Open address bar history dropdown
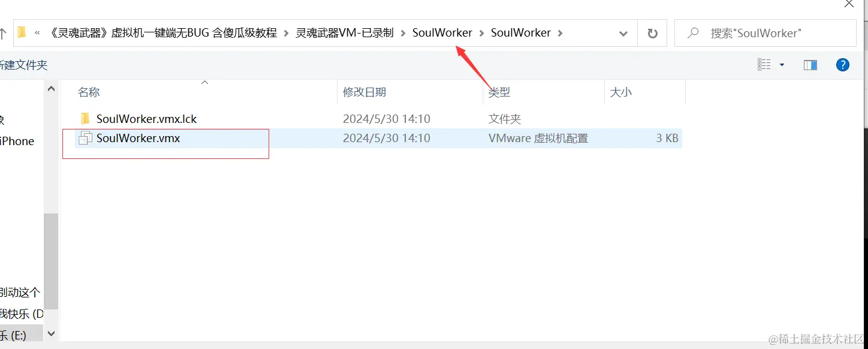The height and width of the screenshot is (349, 868). (623, 34)
